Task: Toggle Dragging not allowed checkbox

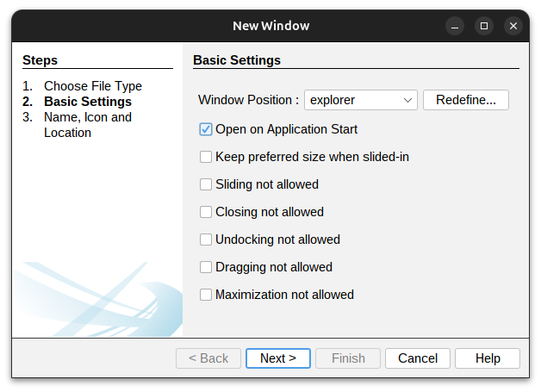Action: click(x=206, y=267)
